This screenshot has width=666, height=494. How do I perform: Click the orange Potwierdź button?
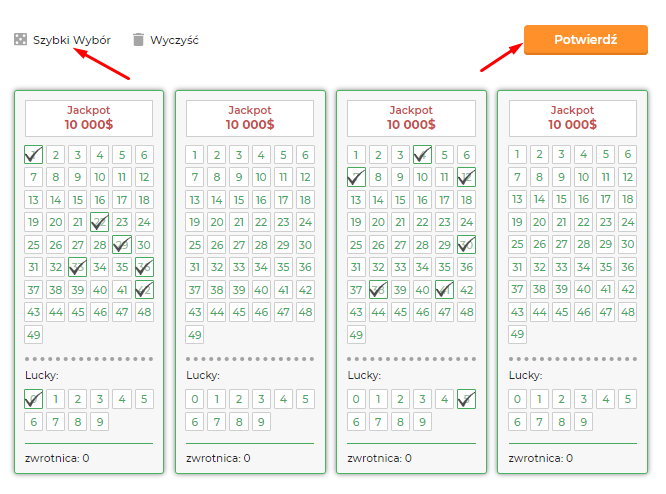pos(586,40)
